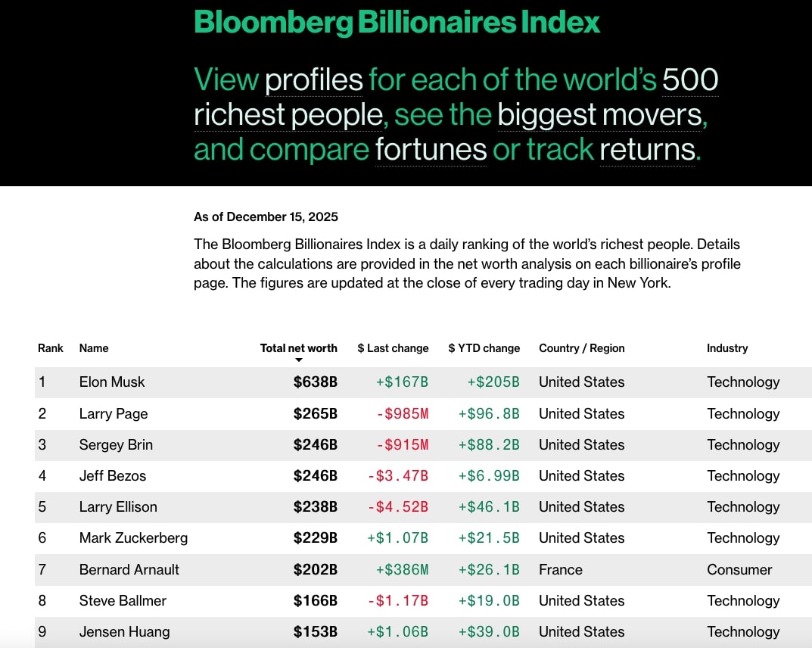Open Larry Page's profile

coord(114,414)
